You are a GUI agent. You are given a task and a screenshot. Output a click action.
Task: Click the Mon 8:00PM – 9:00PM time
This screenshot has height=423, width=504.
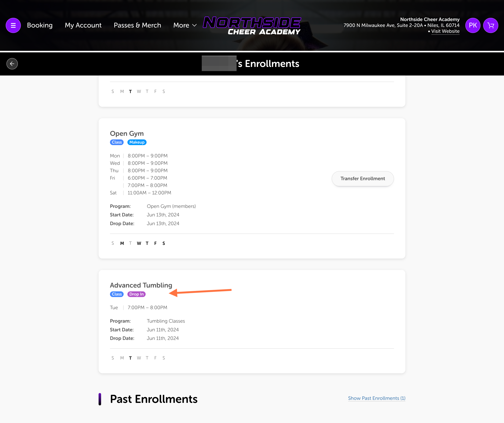(x=148, y=156)
